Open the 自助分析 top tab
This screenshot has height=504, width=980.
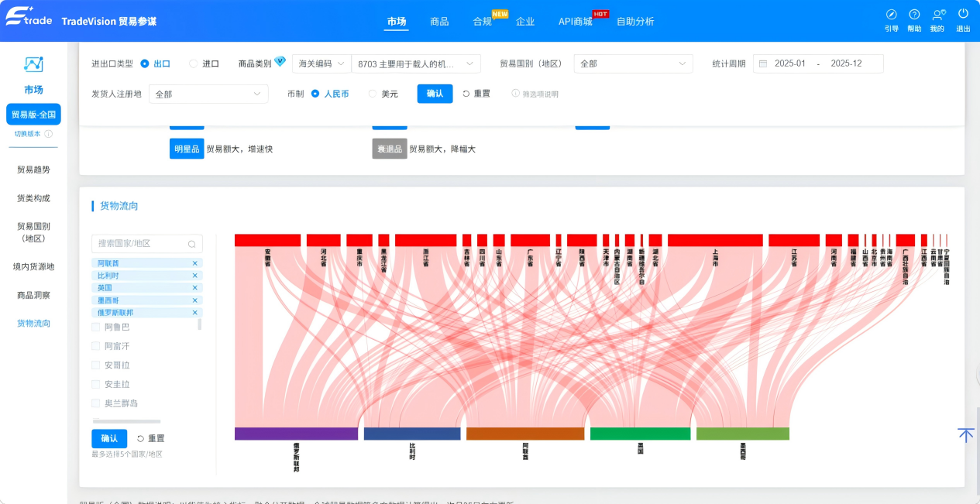635,22
